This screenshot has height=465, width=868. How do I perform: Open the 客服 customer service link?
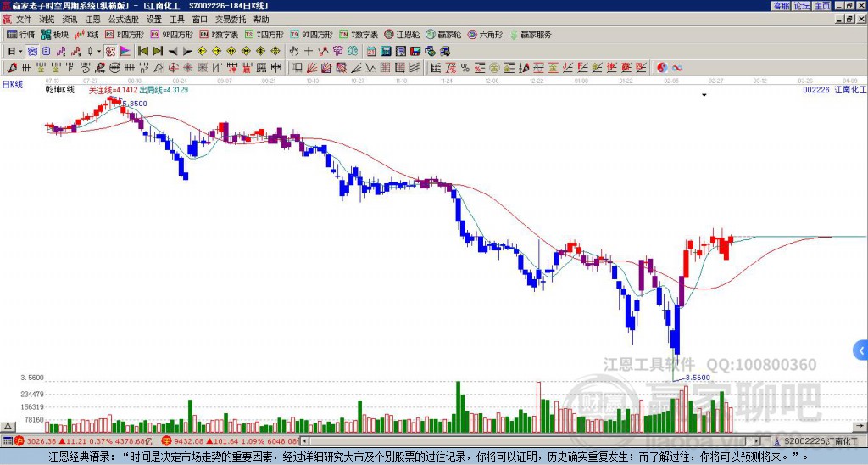tap(781, 6)
